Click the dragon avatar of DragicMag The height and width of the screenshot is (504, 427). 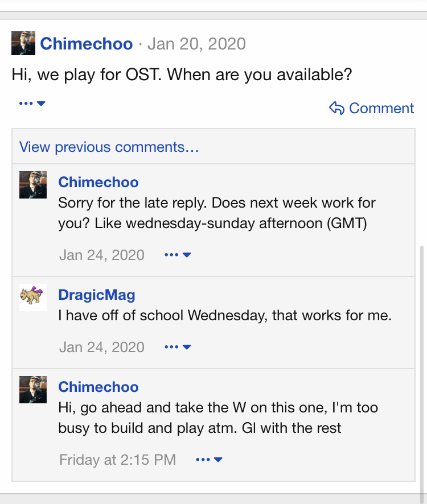pyautogui.click(x=33, y=298)
